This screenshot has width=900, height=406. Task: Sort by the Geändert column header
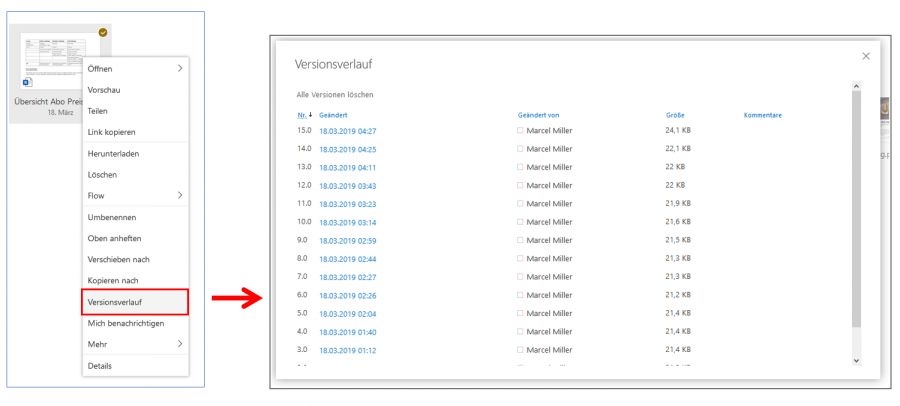pyautogui.click(x=333, y=115)
